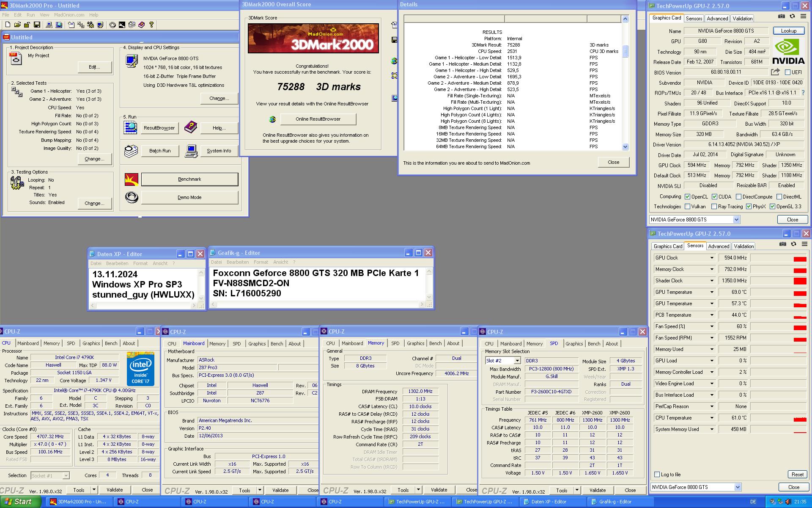Click Windows XP Start button
Image resolution: width=812 pixels, height=508 pixels.
[x=20, y=502]
